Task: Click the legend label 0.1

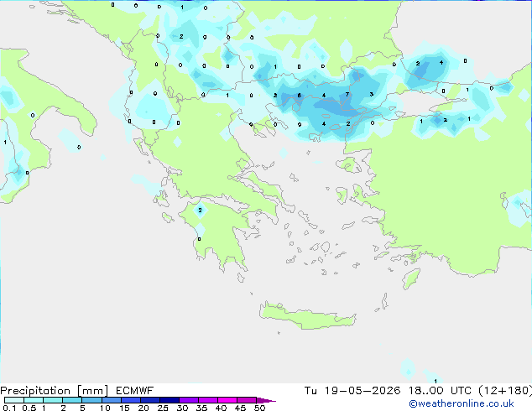Action: pyautogui.click(x=9, y=408)
